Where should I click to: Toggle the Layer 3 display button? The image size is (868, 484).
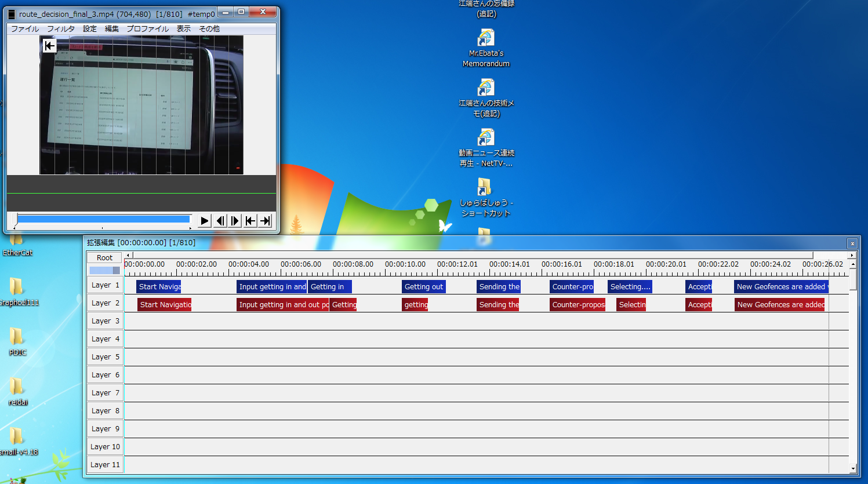tap(105, 321)
